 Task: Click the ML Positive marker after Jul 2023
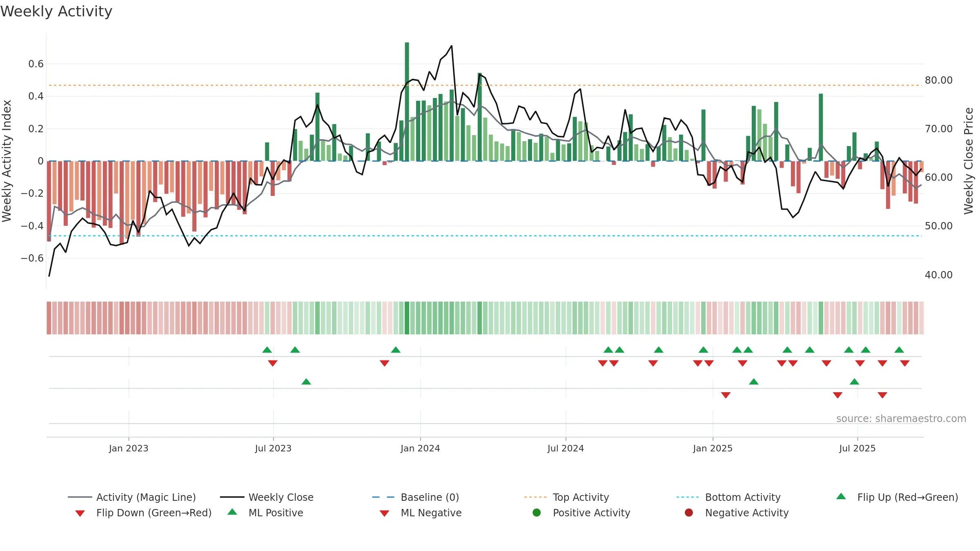(x=306, y=382)
